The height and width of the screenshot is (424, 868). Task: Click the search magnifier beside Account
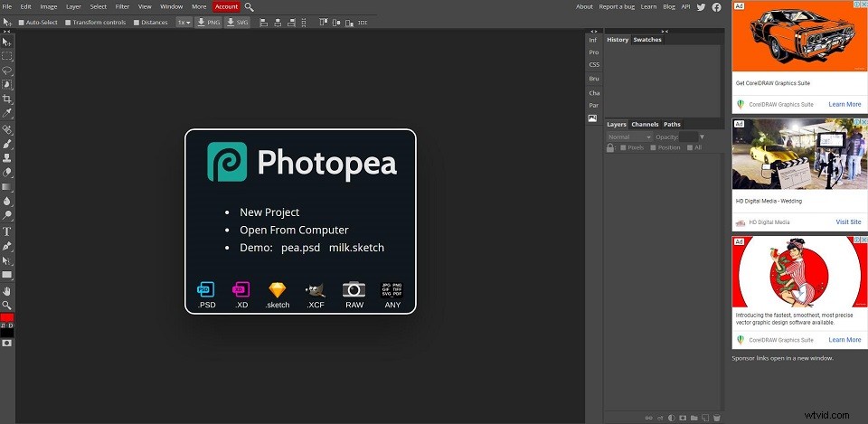pos(250,6)
